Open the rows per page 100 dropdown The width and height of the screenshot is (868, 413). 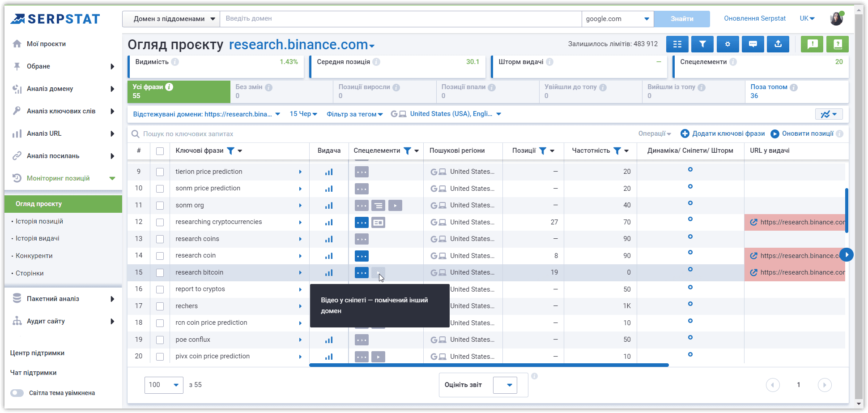[164, 385]
